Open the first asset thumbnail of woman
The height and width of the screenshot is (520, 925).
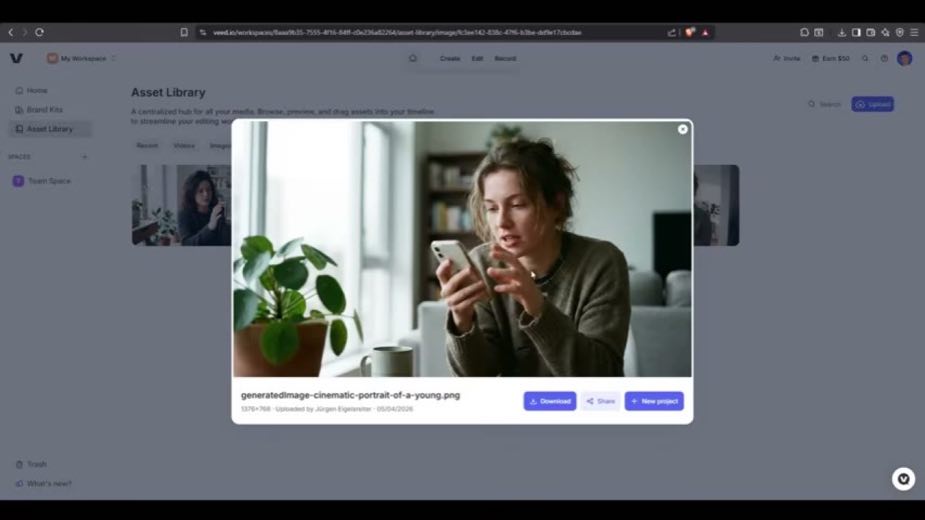(x=181, y=205)
